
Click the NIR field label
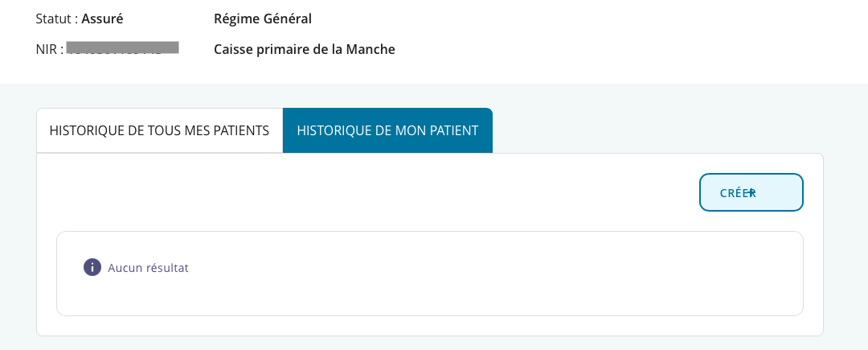[49, 49]
